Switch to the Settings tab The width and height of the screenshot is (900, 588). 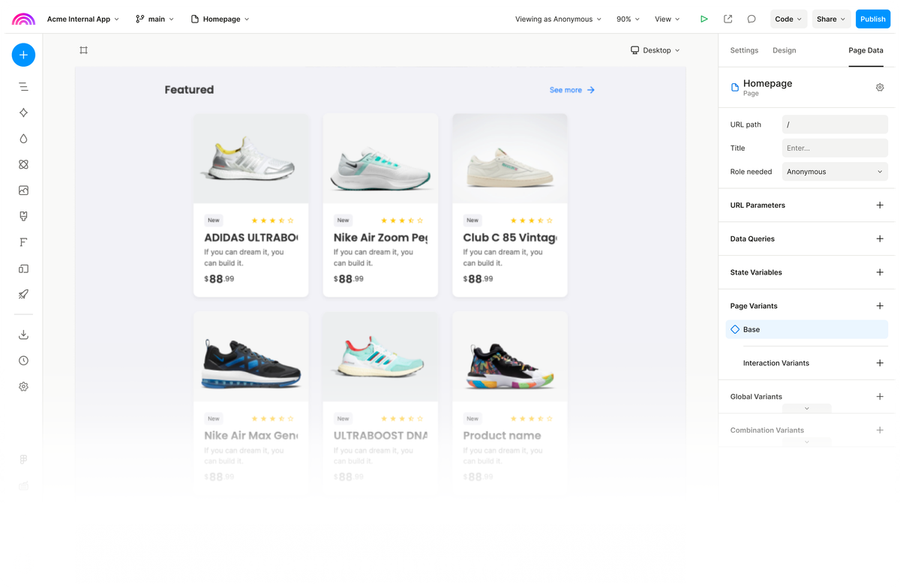tap(744, 50)
